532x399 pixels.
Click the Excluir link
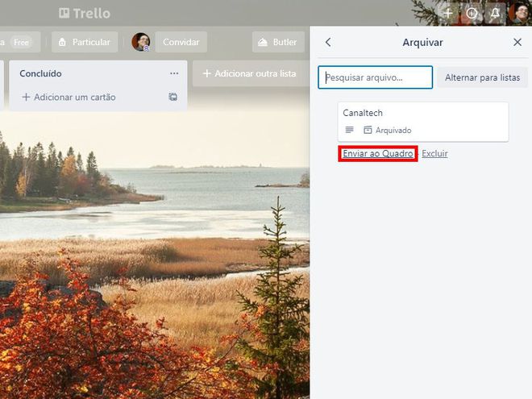click(434, 154)
